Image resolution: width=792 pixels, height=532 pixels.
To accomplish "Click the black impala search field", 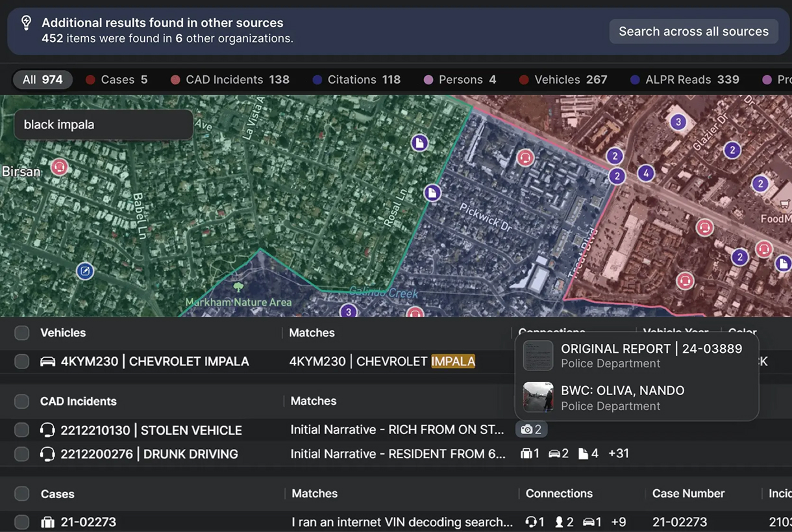I will click(104, 125).
